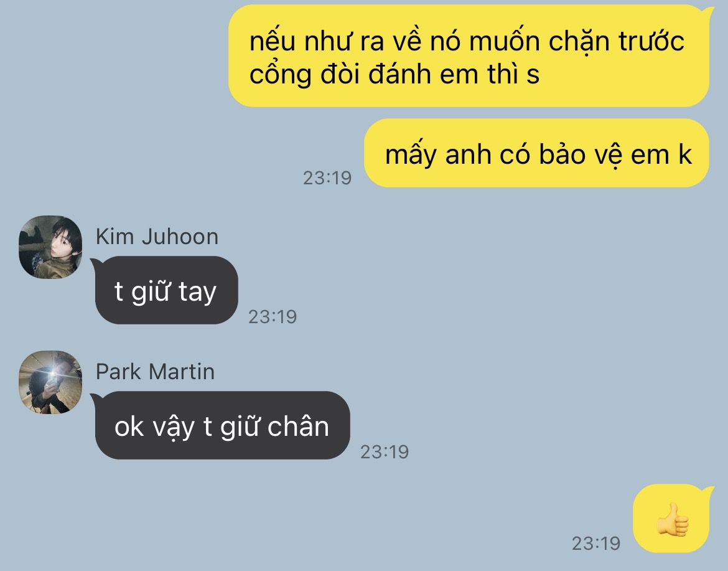Tap 'cổng đòi đánh em thì s' text line
Screen dimensions: 728x571
pyautogui.click(x=394, y=74)
